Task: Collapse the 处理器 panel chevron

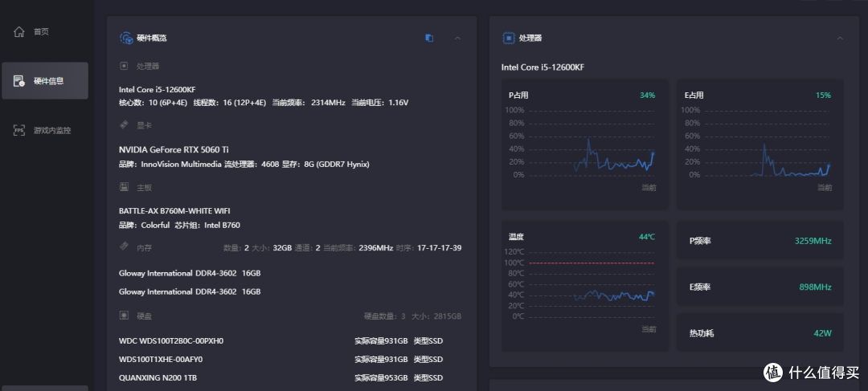Action: click(840, 39)
